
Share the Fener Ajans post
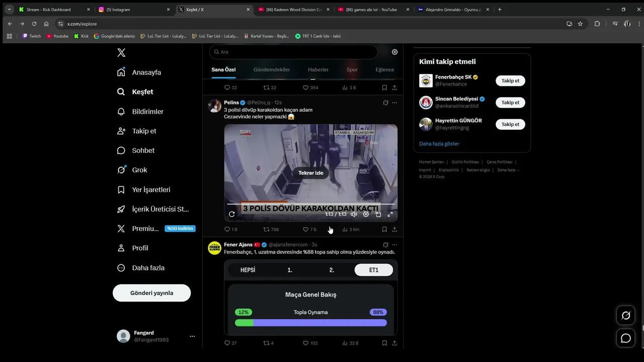point(394,343)
